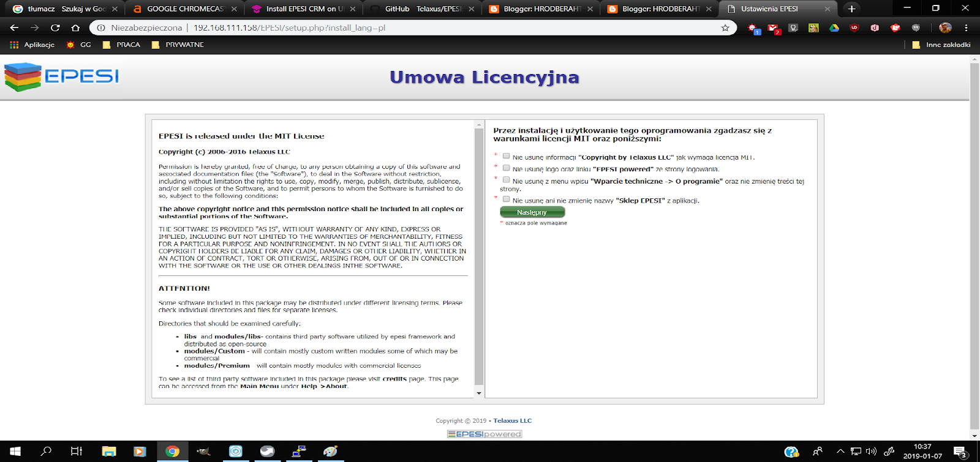The height and width of the screenshot is (462, 980).
Task: Open the People icon on taskbar
Action: (x=818, y=452)
